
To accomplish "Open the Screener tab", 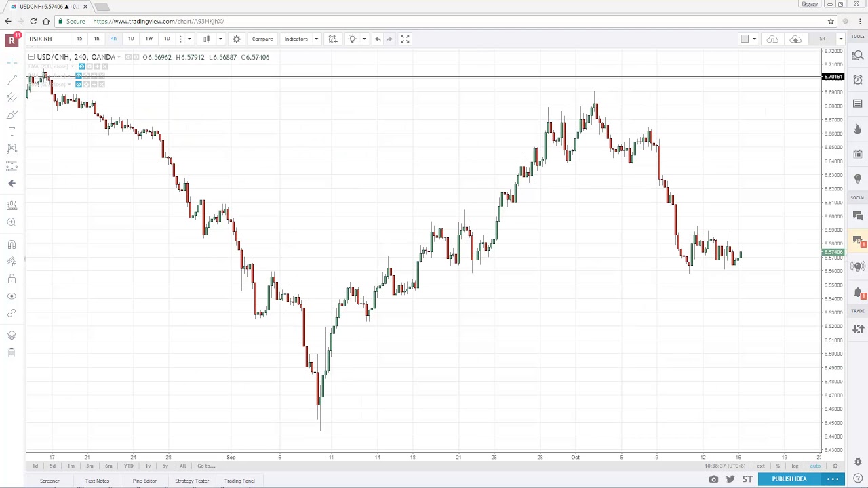I will pos(50,481).
